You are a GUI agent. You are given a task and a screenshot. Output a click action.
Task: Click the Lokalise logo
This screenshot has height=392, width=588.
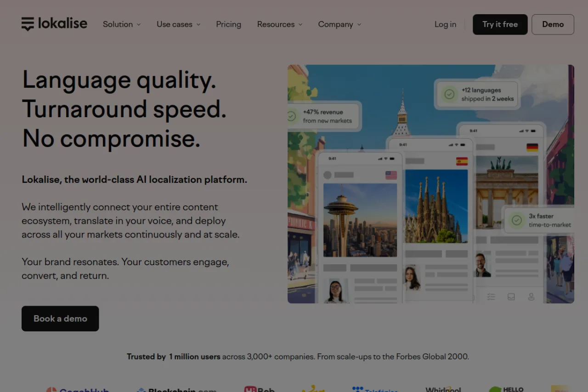click(x=54, y=24)
